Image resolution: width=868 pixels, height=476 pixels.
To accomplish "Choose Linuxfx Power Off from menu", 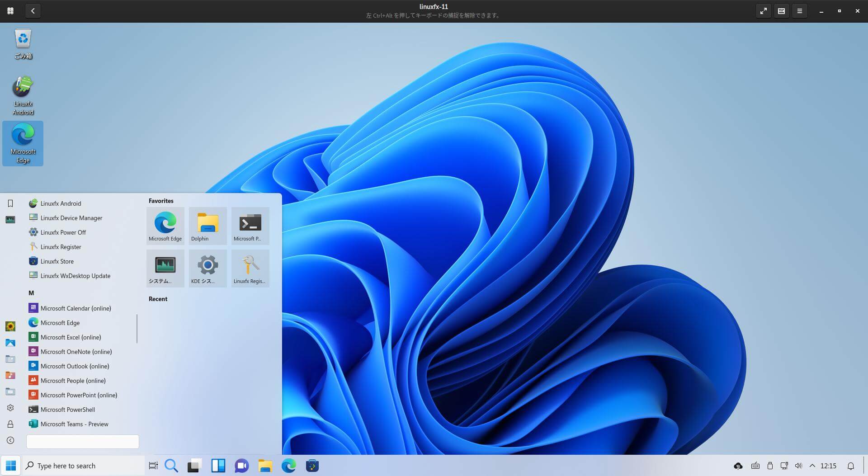I will click(x=63, y=232).
